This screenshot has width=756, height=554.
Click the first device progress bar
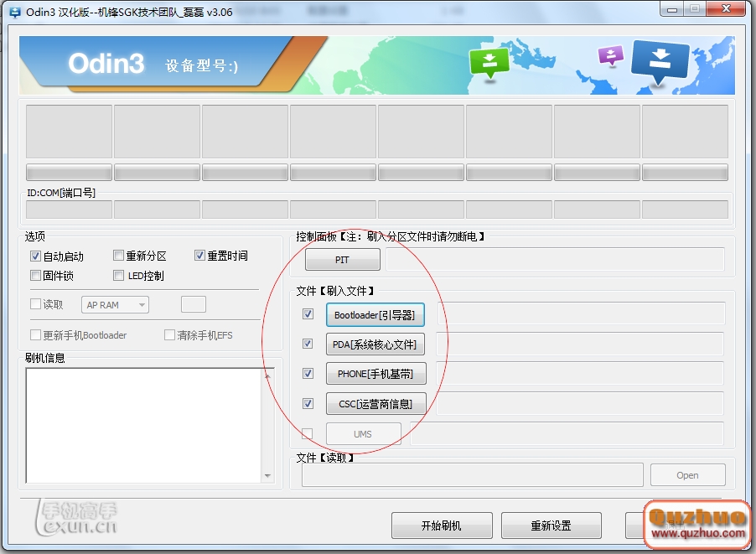(x=69, y=172)
